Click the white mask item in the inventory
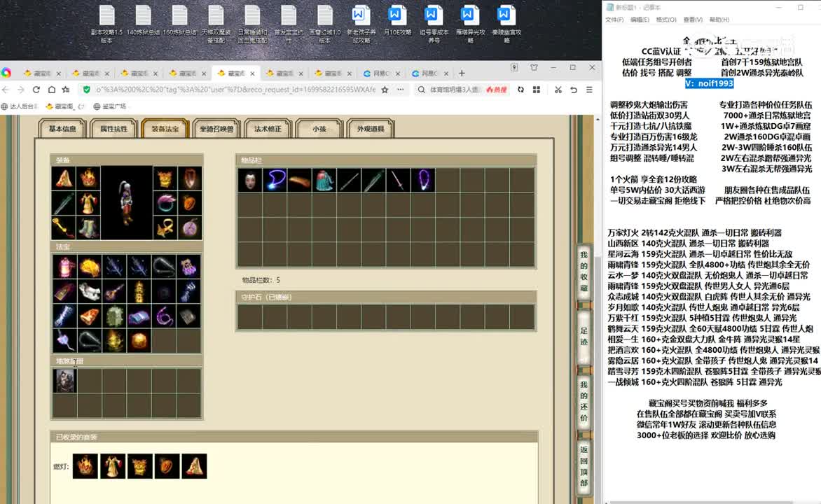 (250, 181)
